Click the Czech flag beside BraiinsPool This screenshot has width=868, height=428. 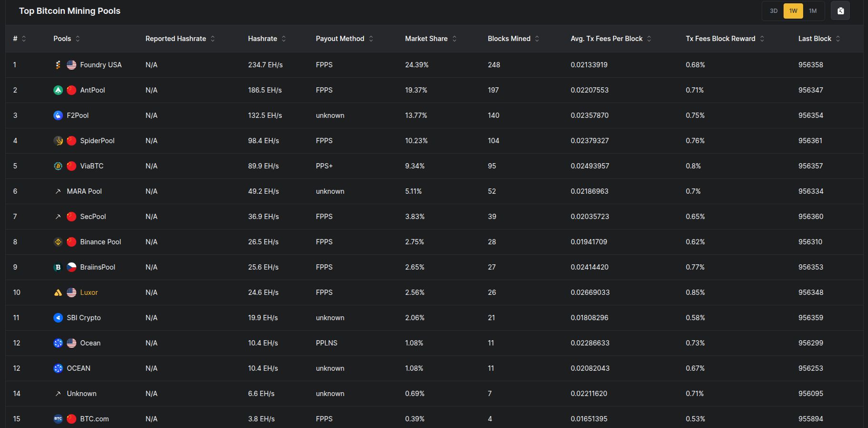point(72,267)
